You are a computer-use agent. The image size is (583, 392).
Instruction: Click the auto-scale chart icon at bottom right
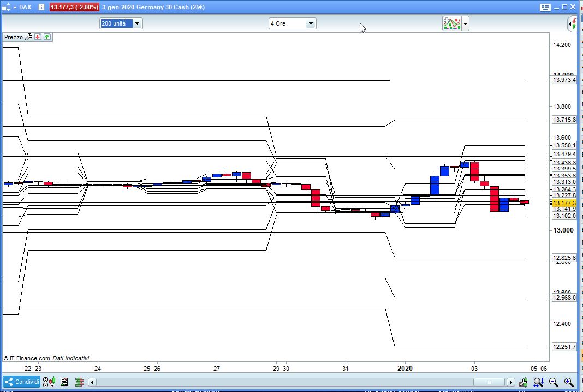[523, 382]
